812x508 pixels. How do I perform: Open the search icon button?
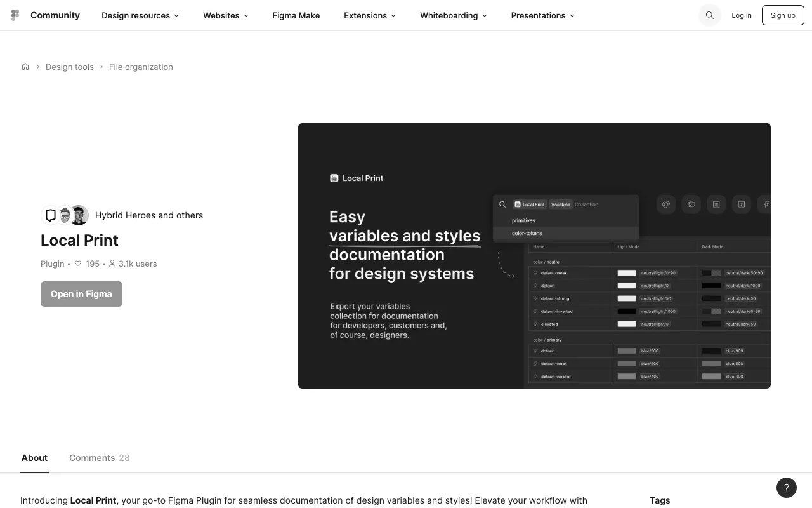coord(710,15)
